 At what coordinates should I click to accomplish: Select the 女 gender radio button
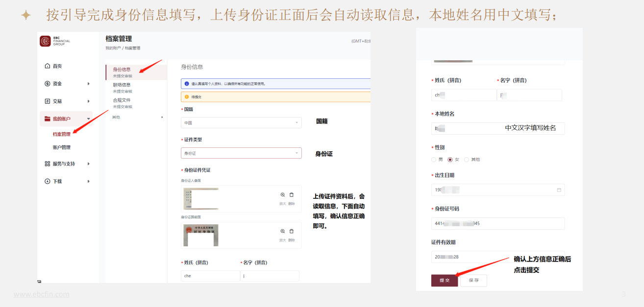[x=450, y=160]
